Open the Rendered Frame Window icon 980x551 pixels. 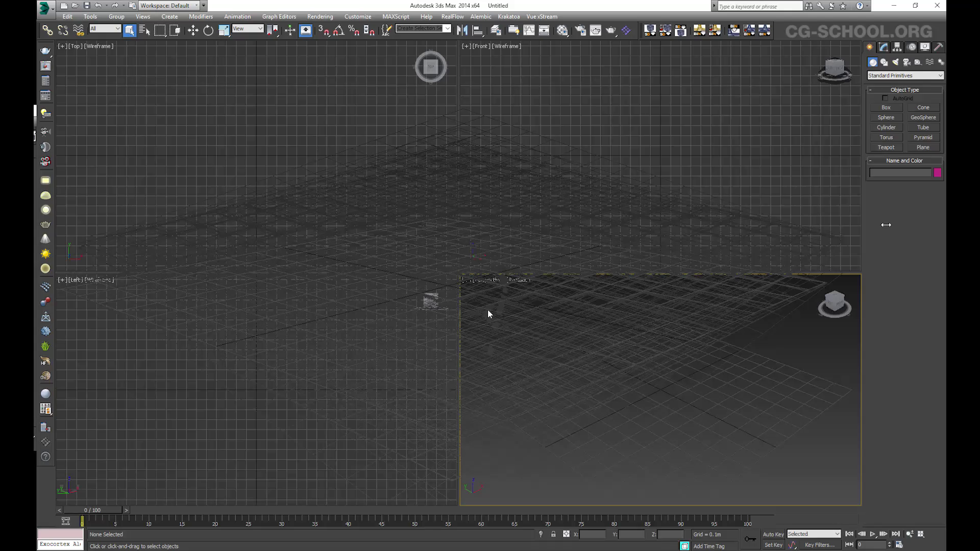(x=596, y=31)
